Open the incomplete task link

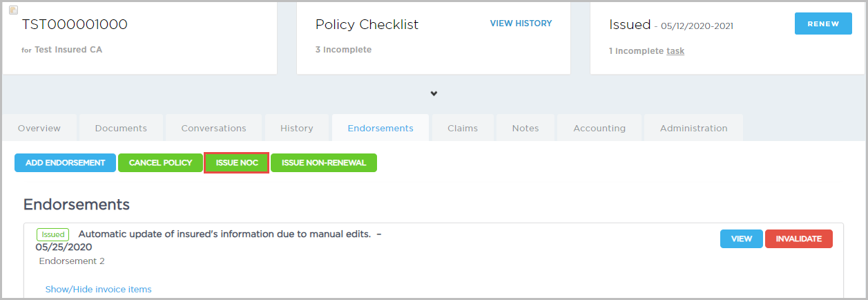[x=675, y=51]
